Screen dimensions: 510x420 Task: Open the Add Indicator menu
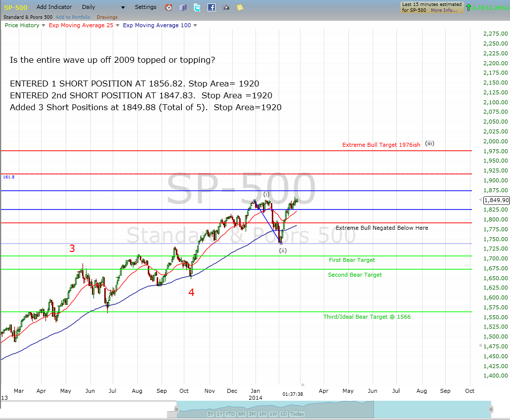[x=54, y=7]
